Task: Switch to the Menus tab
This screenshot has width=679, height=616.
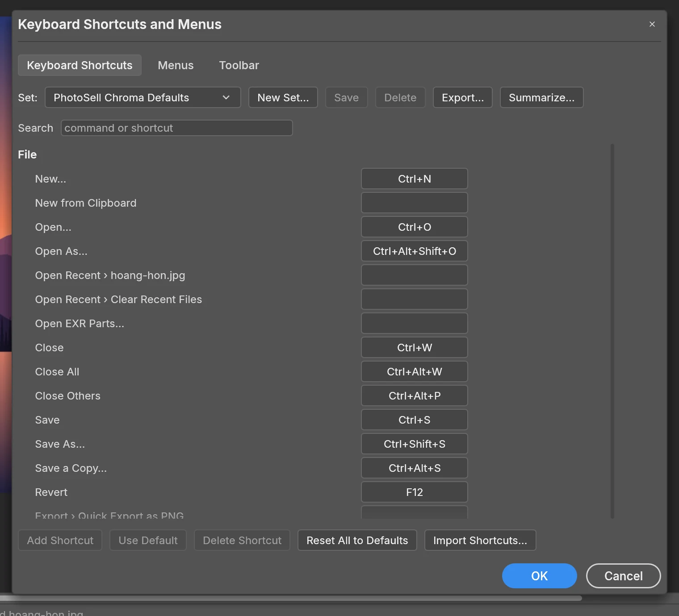Action: [x=176, y=65]
